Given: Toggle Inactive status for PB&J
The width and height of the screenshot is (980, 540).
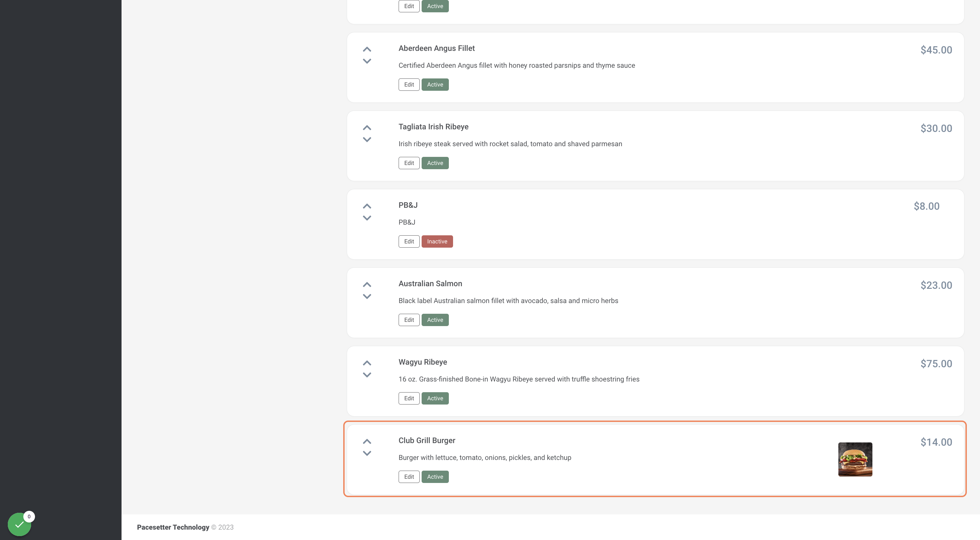Looking at the screenshot, I should coord(437,241).
